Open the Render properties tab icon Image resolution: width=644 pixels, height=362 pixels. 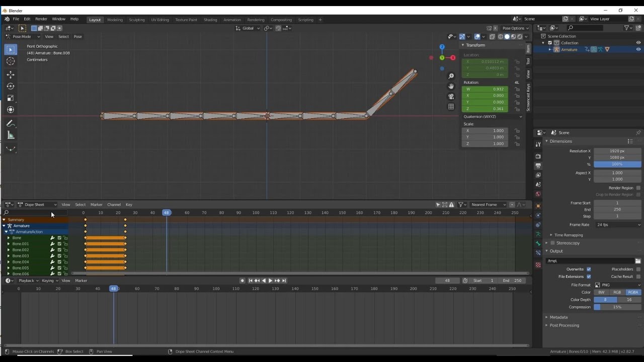538,156
